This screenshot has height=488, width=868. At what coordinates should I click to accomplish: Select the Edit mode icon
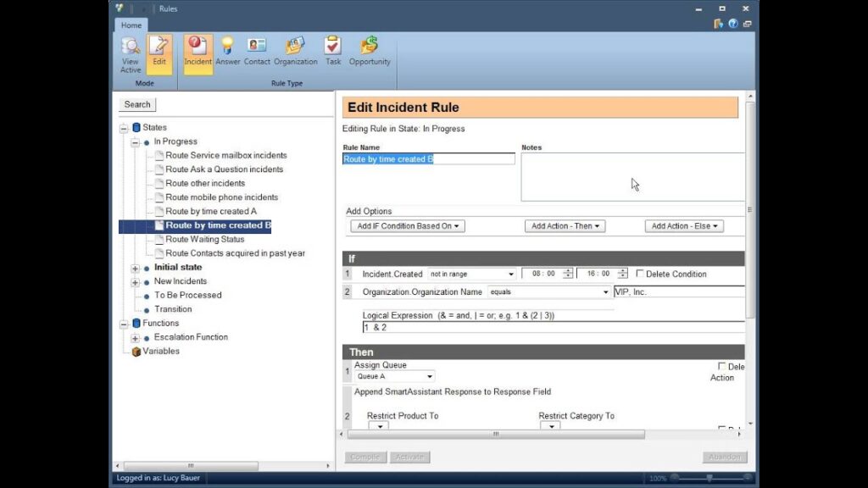159,55
